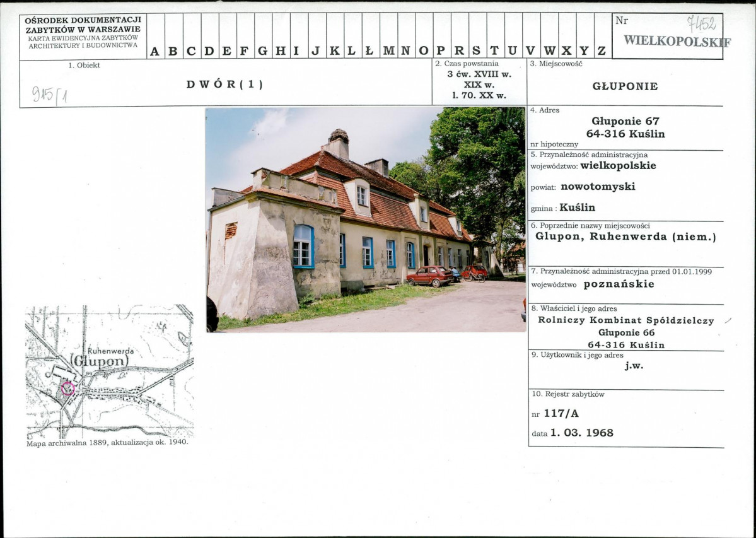Viewport: 756px width, 538px height.
Task: Select letter W in the alphabet index
Action: click(550, 51)
